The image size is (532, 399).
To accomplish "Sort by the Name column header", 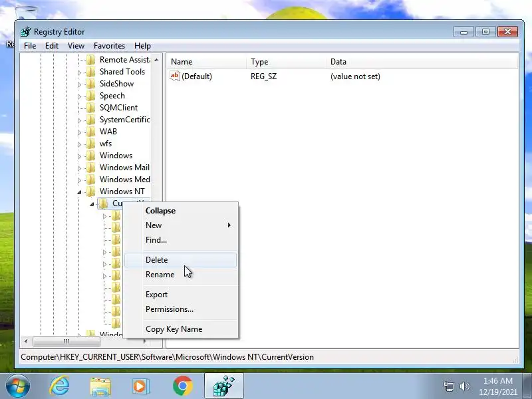I will (x=207, y=62).
